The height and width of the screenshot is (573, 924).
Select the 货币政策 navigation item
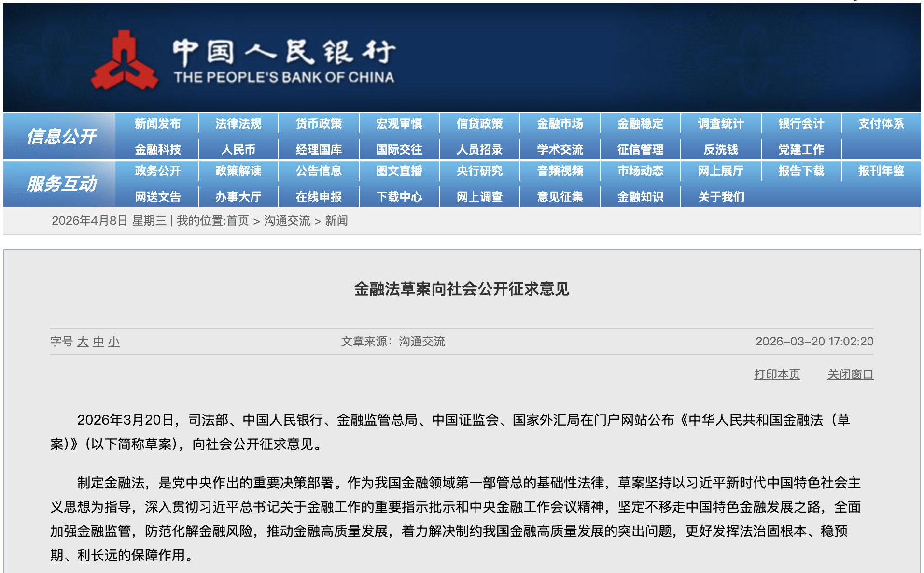[319, 124]
